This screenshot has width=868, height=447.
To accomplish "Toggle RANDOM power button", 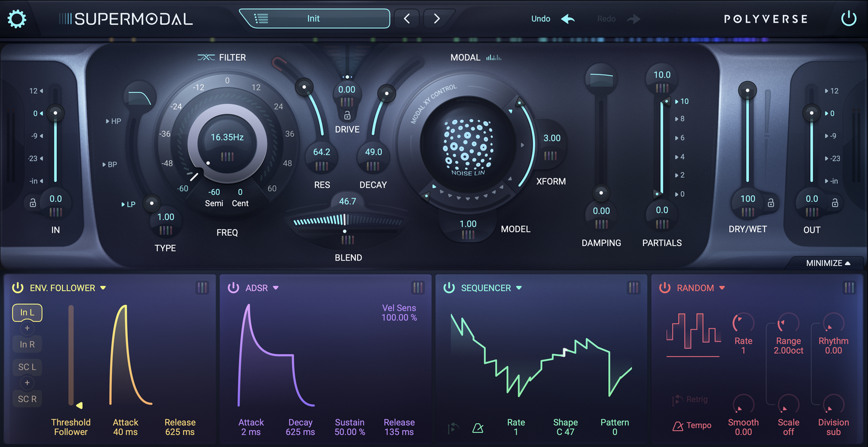I will click(664, 288).
